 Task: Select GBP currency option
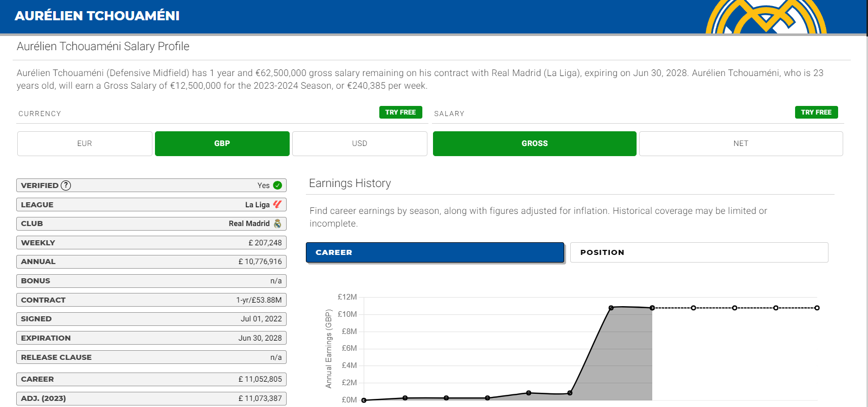point(222,143)
